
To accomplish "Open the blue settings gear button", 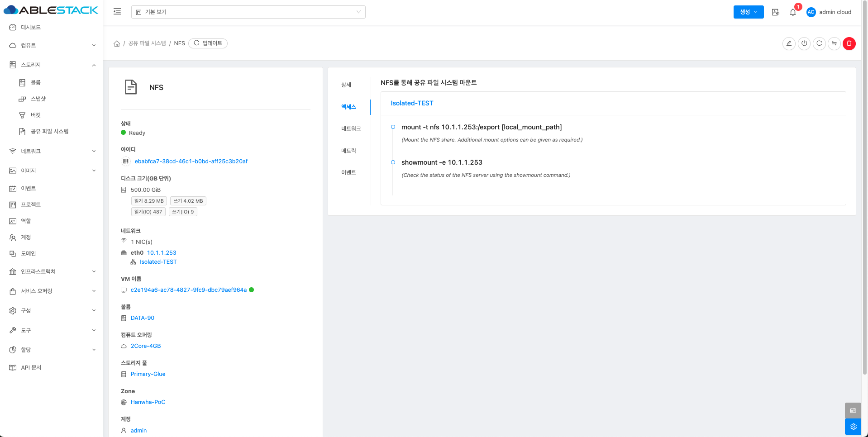I will tap(853, 427).
